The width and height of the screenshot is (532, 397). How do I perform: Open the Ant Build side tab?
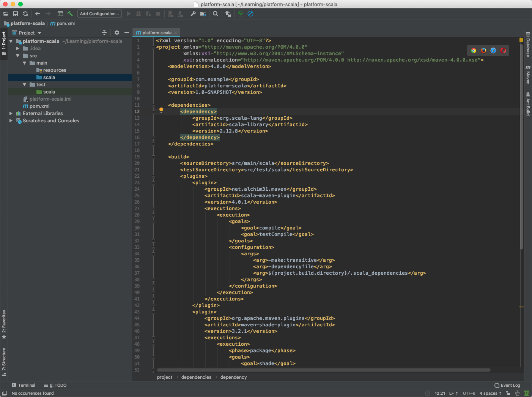point(528,103)
